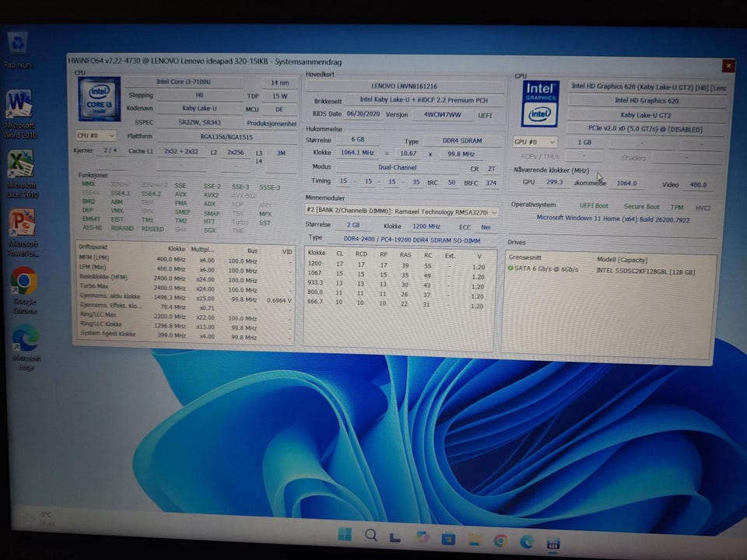Open taskbar Search magnifier
The image size is (747, 560).
(370, 535)
